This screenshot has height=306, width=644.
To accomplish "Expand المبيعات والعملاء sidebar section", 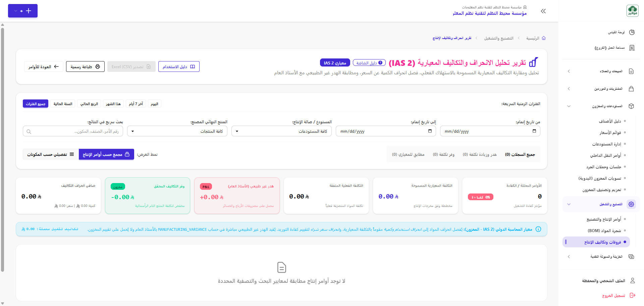I will point(601,71).
